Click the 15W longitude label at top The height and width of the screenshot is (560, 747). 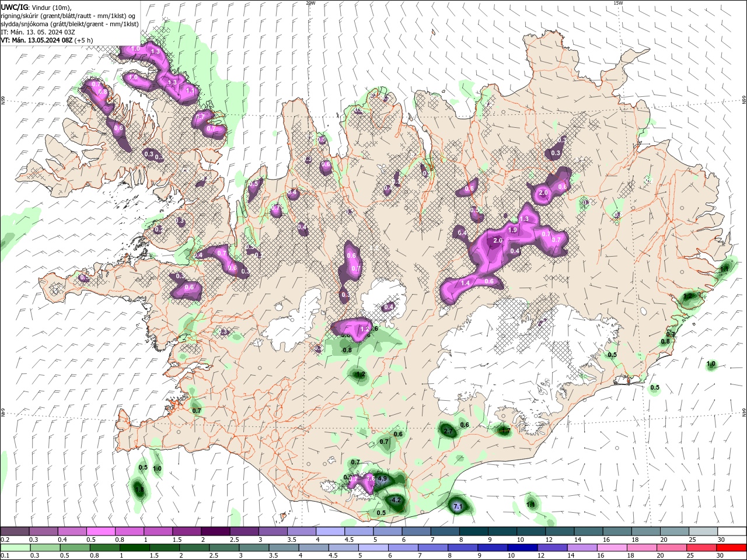(618, 2)
